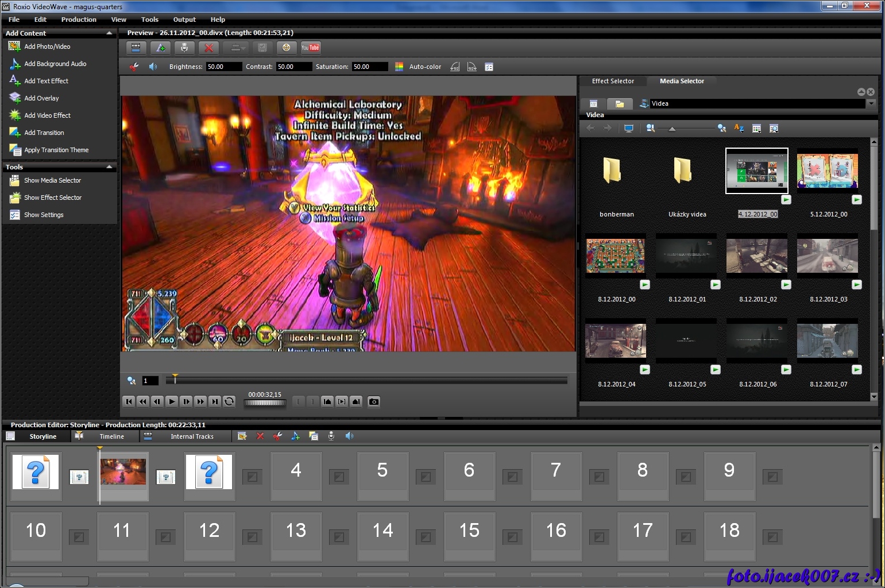Toggle loop playback button

[229, 402]
